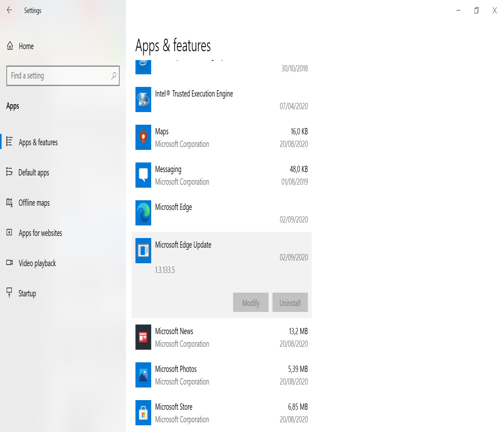Click the Intel Trusted Execution Engine icon

pyautogui.click(x=143, y=99)
